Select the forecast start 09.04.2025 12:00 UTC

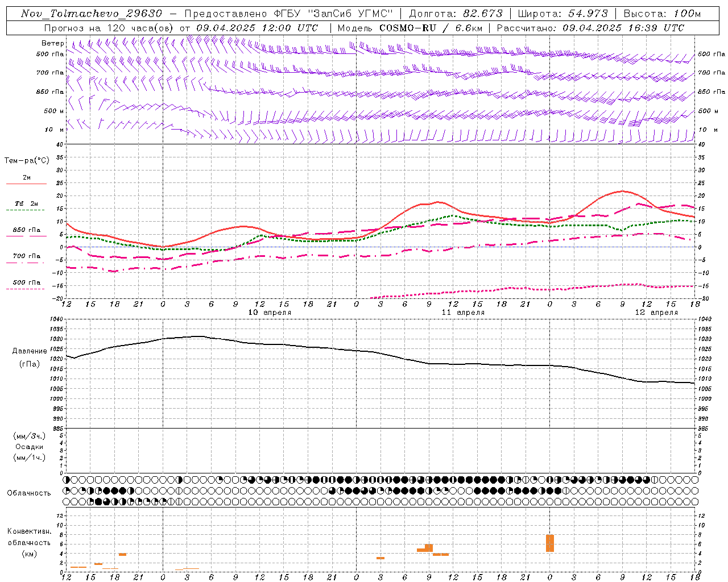point(257,28)
